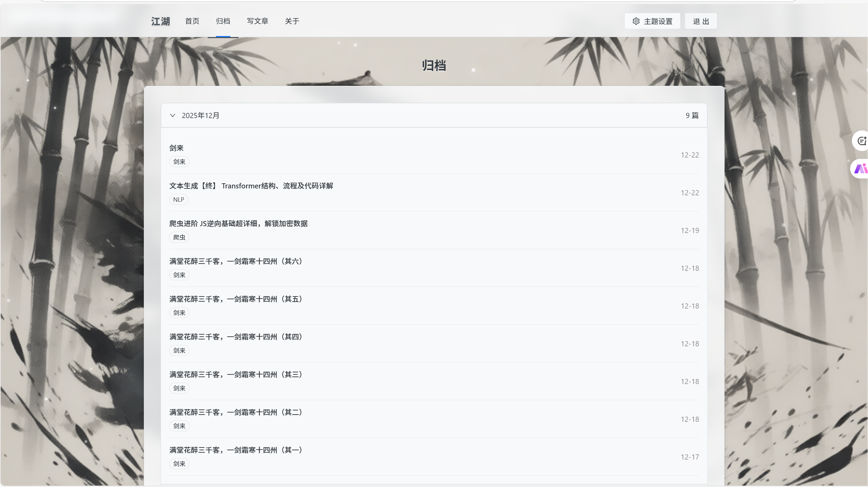Open article titled 剑来
Image resolution: width=868 pixels, height=487 pixels.
tap(176, 148)
